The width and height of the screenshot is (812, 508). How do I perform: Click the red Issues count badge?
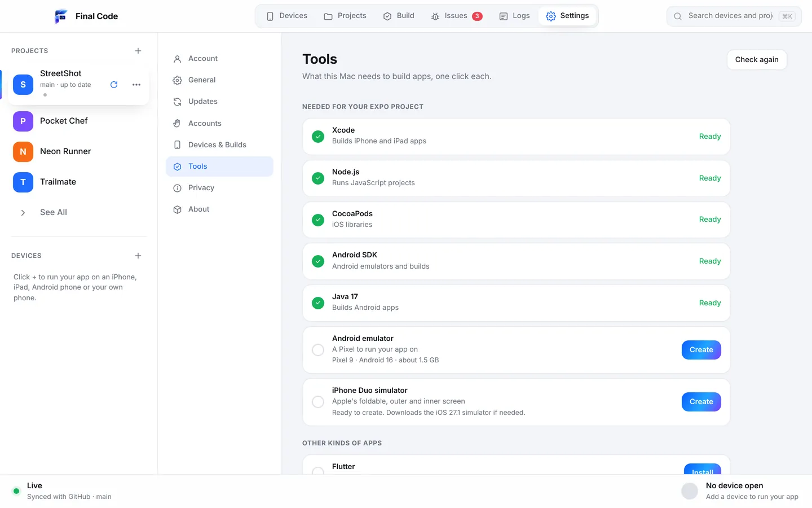pyautogui.click(x=477, y=16)
